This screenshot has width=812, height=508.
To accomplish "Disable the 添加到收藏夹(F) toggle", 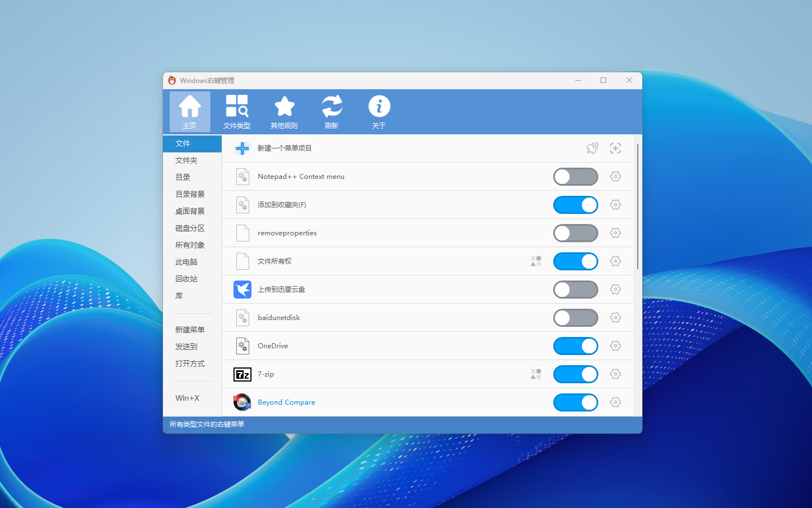I will (575, 205).
